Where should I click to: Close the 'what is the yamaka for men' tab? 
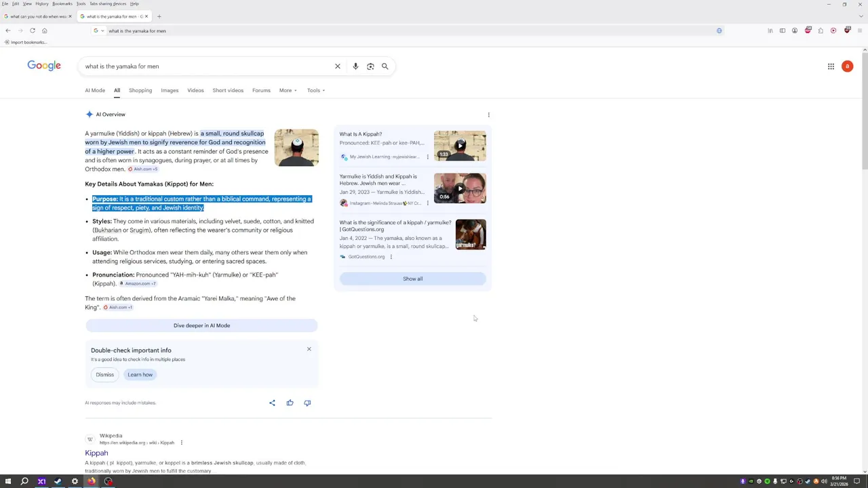(x=146, y=16)
